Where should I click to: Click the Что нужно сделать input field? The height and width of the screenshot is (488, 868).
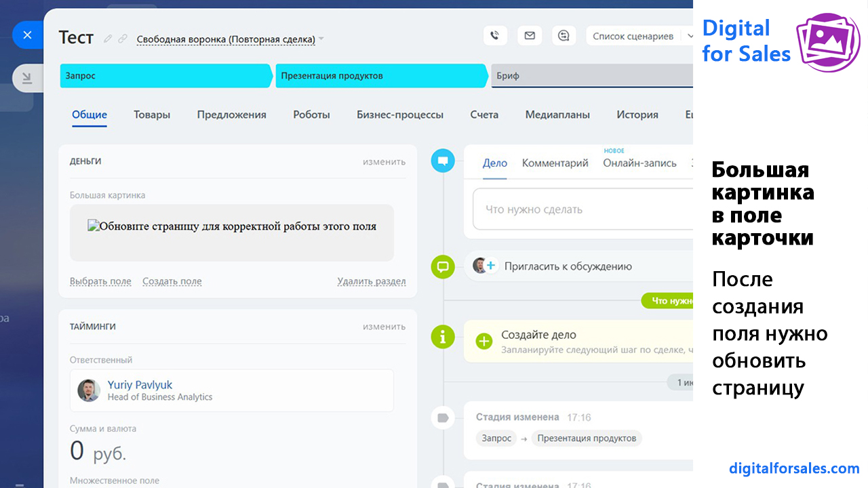583,209
